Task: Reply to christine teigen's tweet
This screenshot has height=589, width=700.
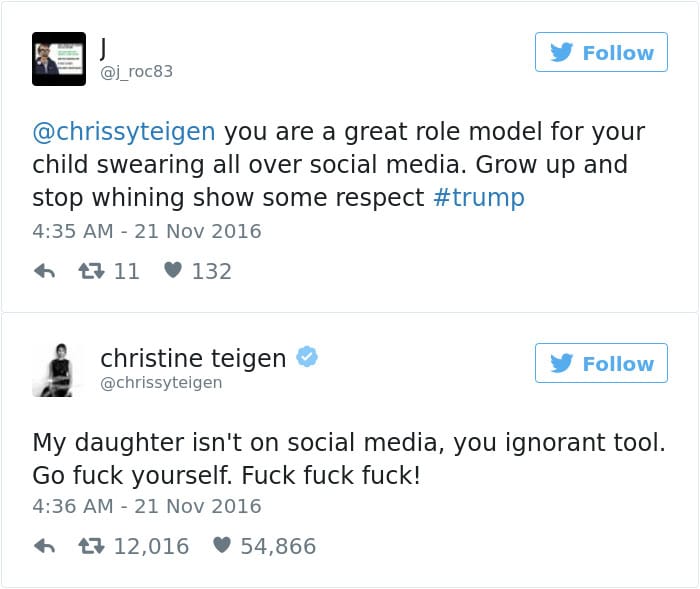Action: [x=44, y=546]
